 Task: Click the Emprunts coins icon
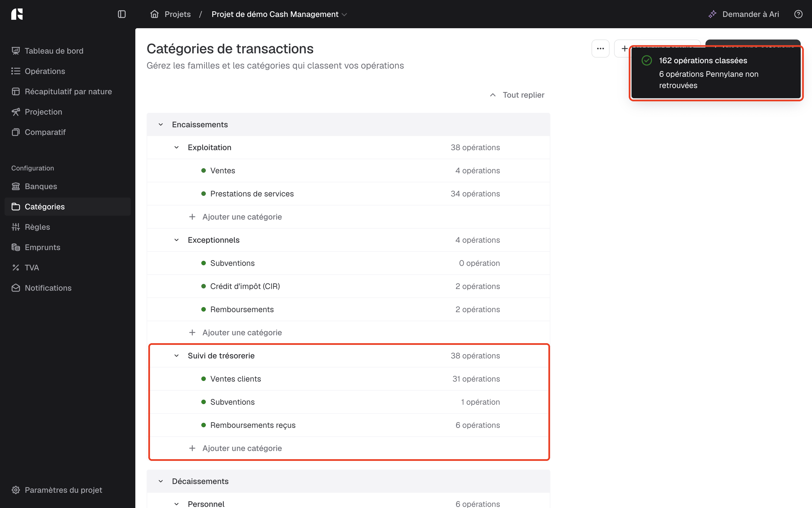click(x=16, y=247)
